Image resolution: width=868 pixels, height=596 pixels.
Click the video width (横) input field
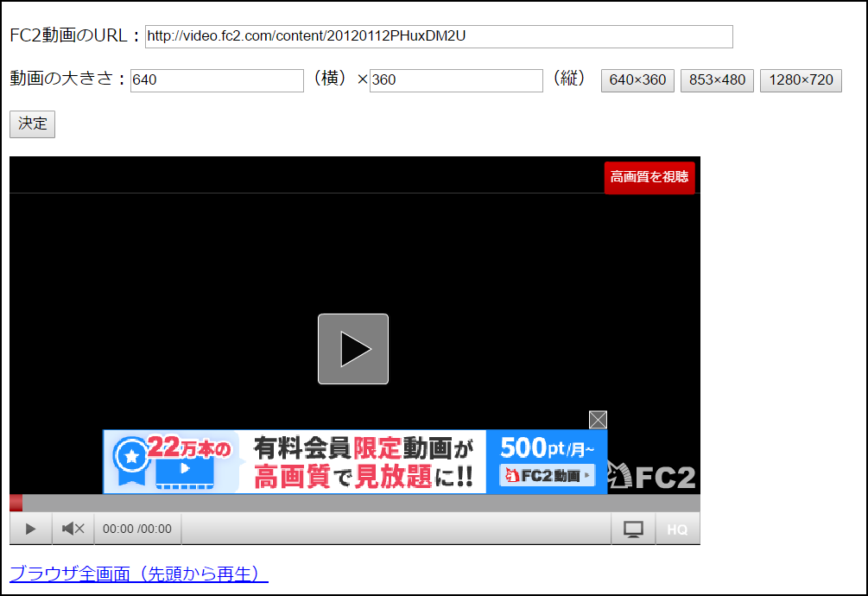[217, 80]
